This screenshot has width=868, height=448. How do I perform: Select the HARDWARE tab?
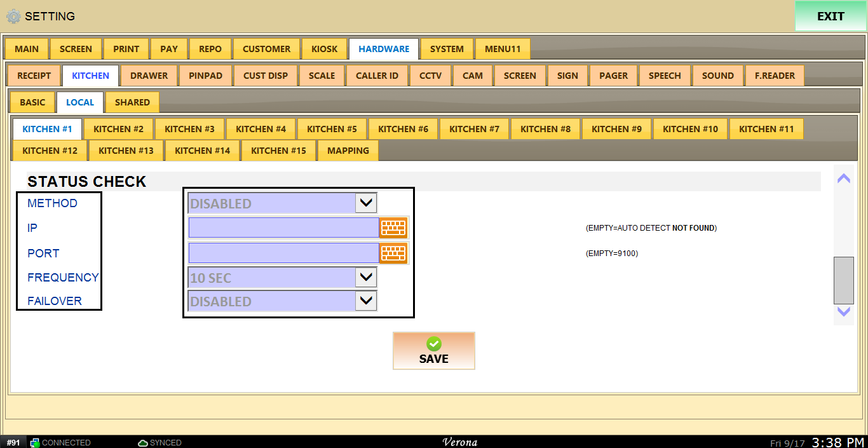[384, 49]
